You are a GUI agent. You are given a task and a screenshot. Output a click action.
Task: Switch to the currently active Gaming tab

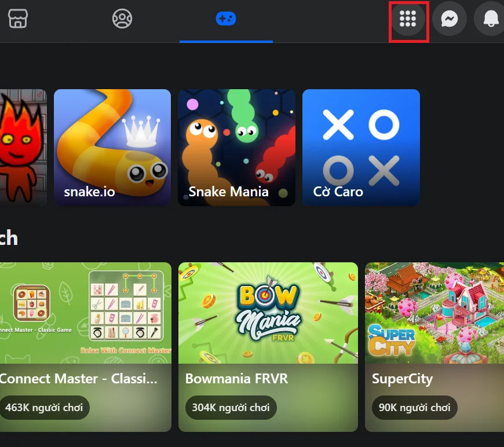coord(226,19)
